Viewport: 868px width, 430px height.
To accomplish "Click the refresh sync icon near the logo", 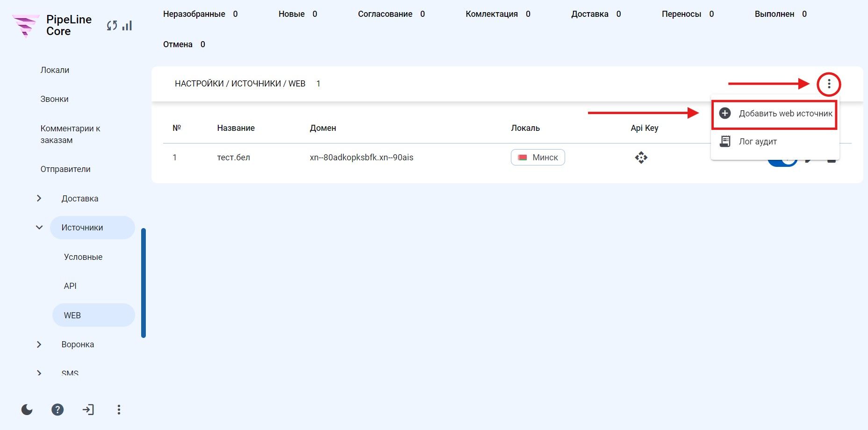I will (x=112, y=26).
